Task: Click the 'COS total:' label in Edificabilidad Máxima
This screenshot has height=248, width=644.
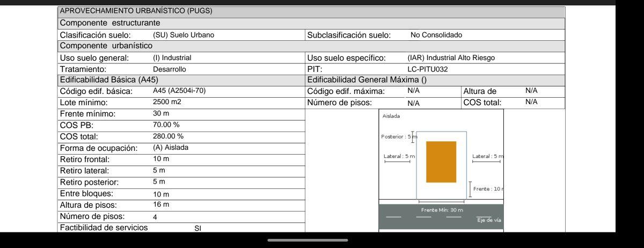Action: tap(482, 102)
